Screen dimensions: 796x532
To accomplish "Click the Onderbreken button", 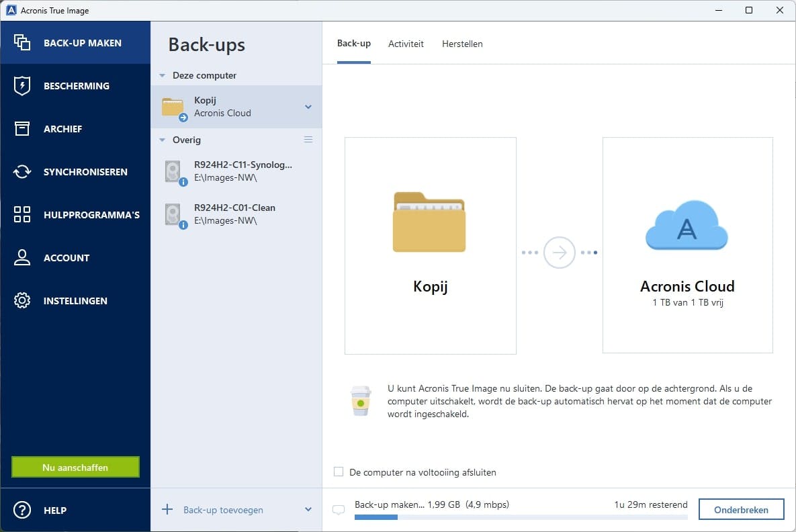I will pyautogui.click(x=741, y=509).
